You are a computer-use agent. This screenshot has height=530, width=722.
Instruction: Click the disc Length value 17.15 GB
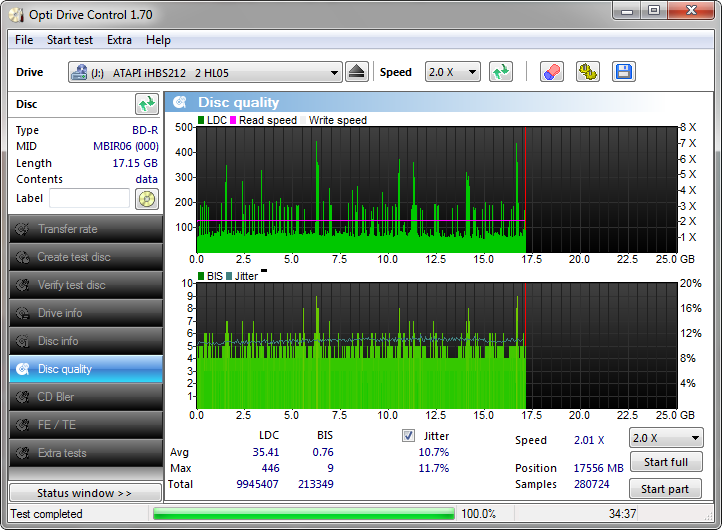point(135,163)
